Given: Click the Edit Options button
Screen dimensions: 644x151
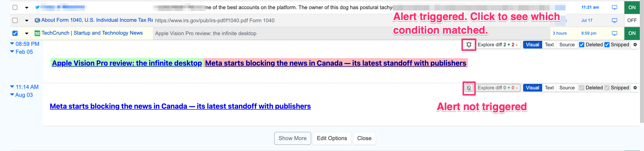Looking at the screenshot, I should [332, 138].
